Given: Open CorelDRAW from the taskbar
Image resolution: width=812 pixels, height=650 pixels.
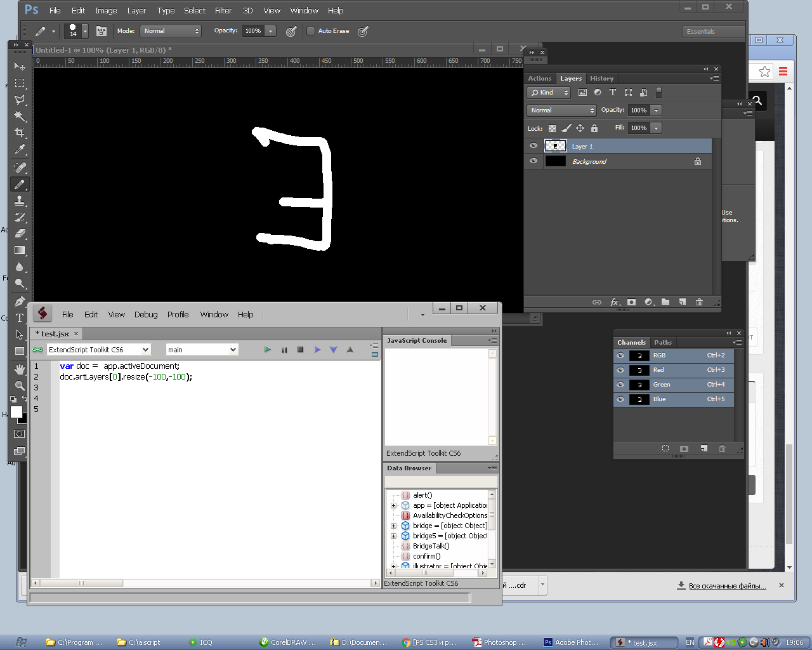Looking at the screenshot, I should pos(289,642).
